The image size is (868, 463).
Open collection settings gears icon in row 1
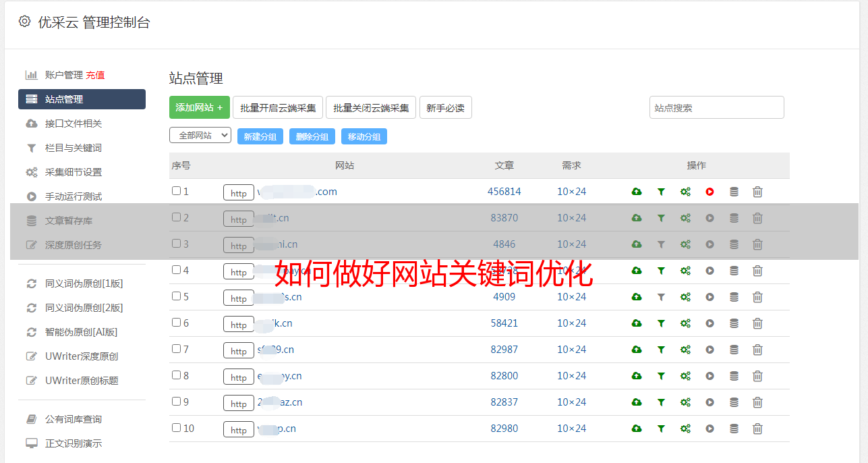point(685,192)
